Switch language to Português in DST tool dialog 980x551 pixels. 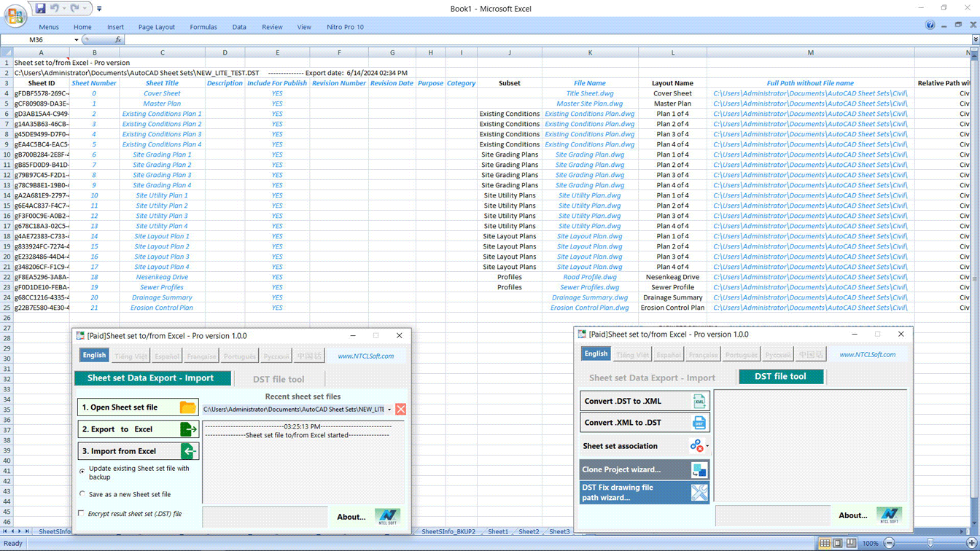[x=741, y=354]
